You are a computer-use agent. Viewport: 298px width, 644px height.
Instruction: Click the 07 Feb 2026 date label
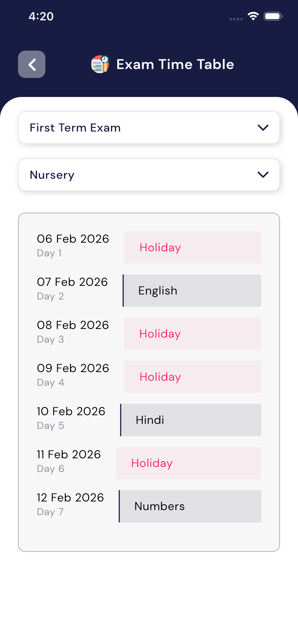click(x=72, y=282)
